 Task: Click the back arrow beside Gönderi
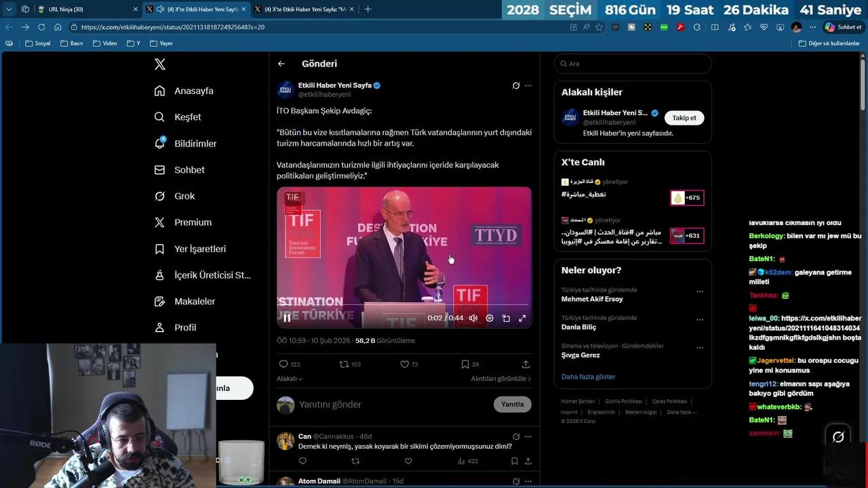[x=281, y=64]
